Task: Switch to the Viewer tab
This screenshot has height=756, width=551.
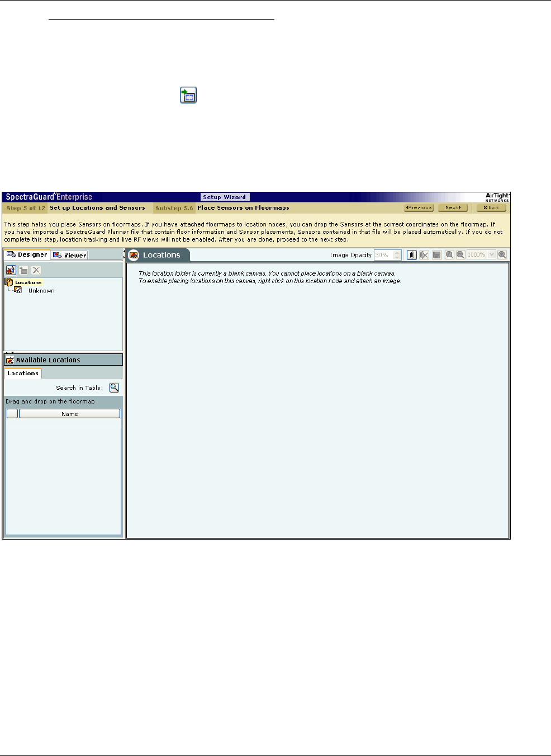Action: pyautogui.click(x=69, y=255)
